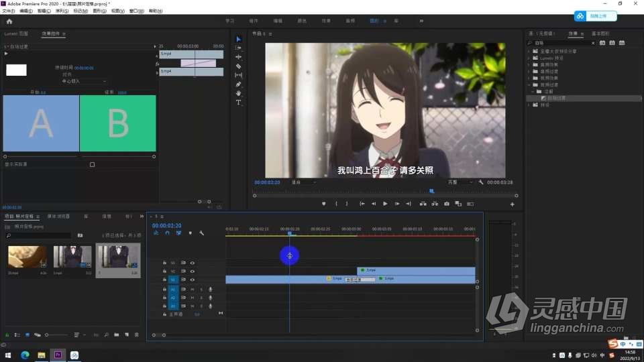Select the Type tool
The image size is (644, 362).
tap(239, 103)
